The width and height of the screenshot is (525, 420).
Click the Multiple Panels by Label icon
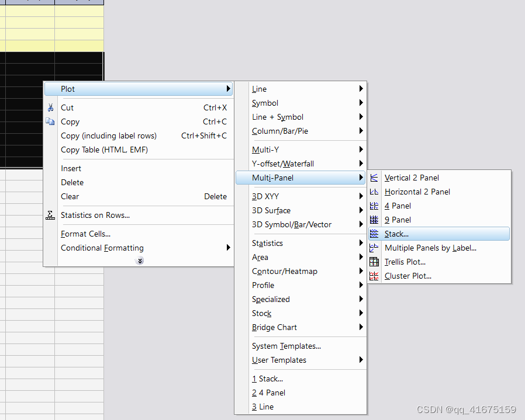click(375, 248)
